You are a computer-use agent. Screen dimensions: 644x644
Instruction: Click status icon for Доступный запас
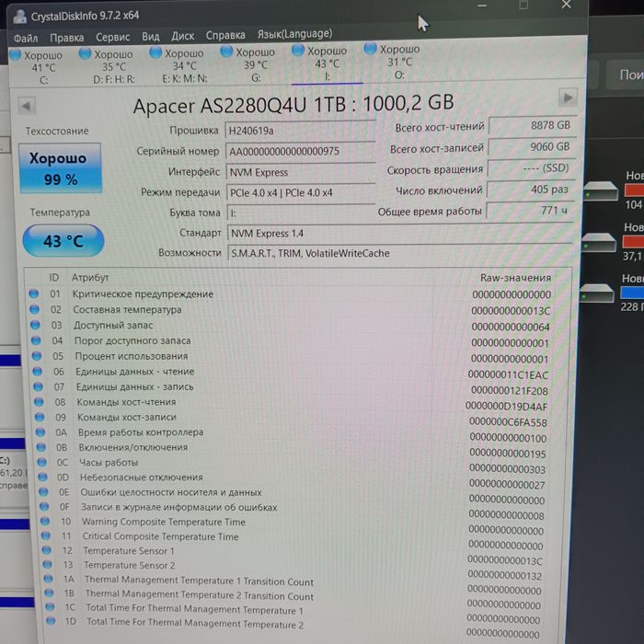tap(35, 325)
